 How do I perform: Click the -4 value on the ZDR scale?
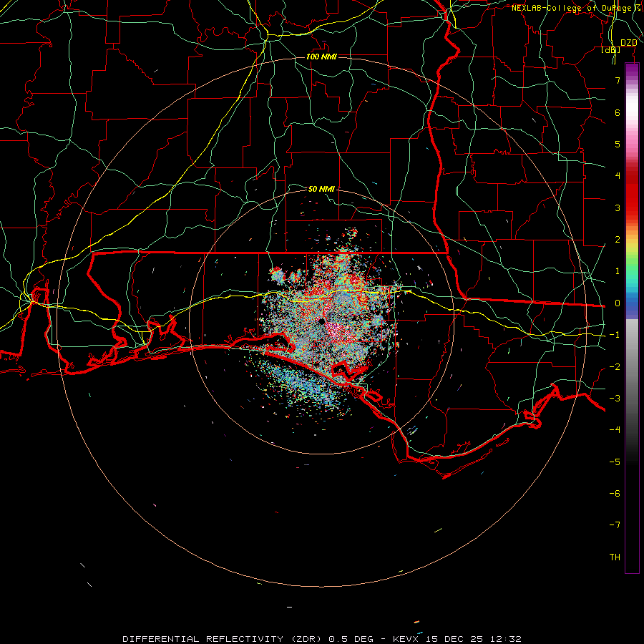pos(615,430)
